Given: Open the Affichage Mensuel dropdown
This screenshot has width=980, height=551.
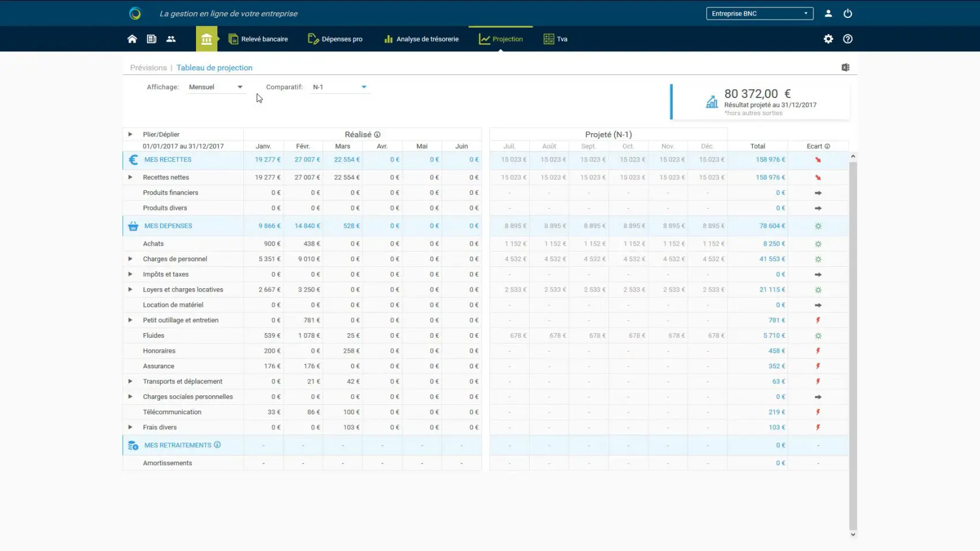Looking at the screenshot, I should coord(216,87).
